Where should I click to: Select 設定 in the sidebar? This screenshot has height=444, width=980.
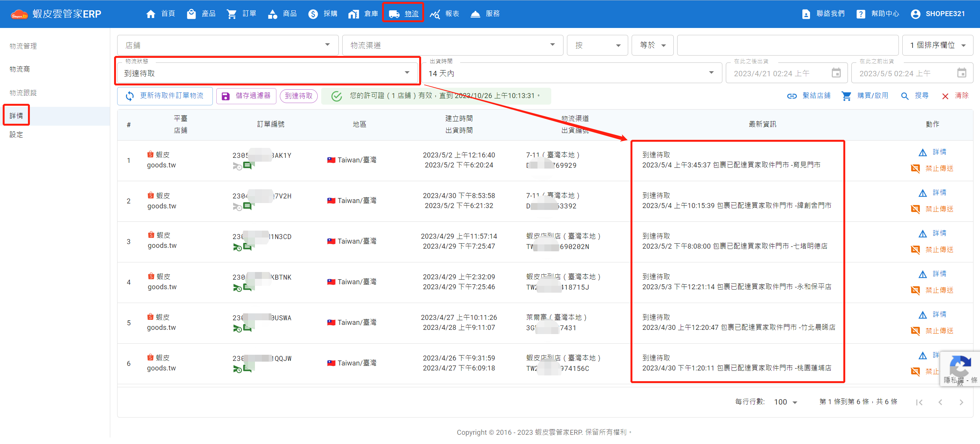point(16,134)
